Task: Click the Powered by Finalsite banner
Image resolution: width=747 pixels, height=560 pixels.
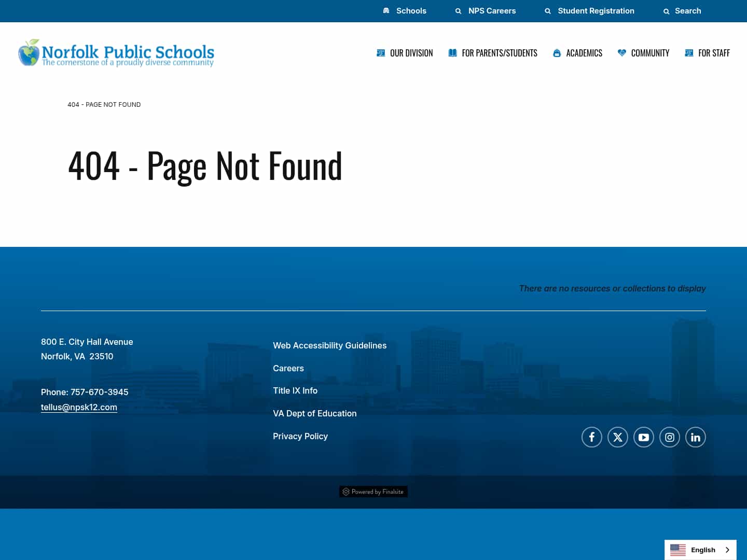Action: (x=373, y=492)
